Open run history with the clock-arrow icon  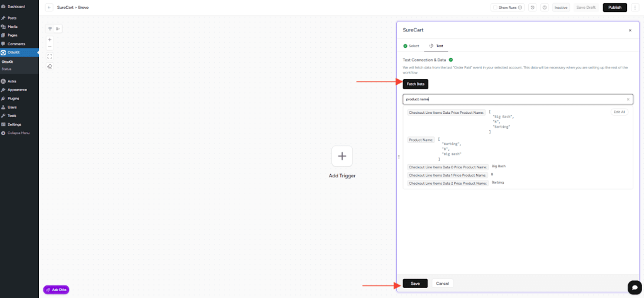(x=532, y=8)
